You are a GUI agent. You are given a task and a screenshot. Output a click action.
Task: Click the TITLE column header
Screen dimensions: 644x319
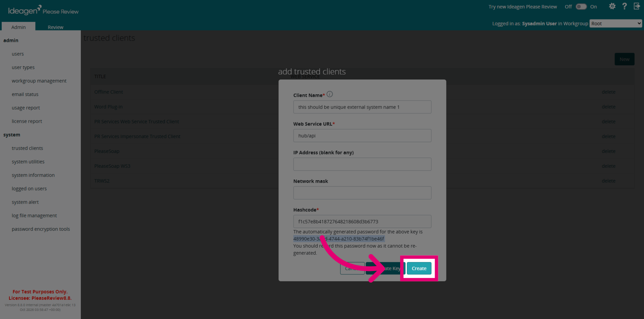coord(100,76)
